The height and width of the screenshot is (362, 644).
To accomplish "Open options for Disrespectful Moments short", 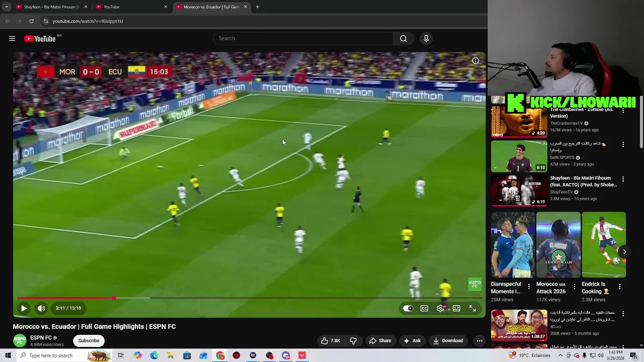I will pos(528,287).
